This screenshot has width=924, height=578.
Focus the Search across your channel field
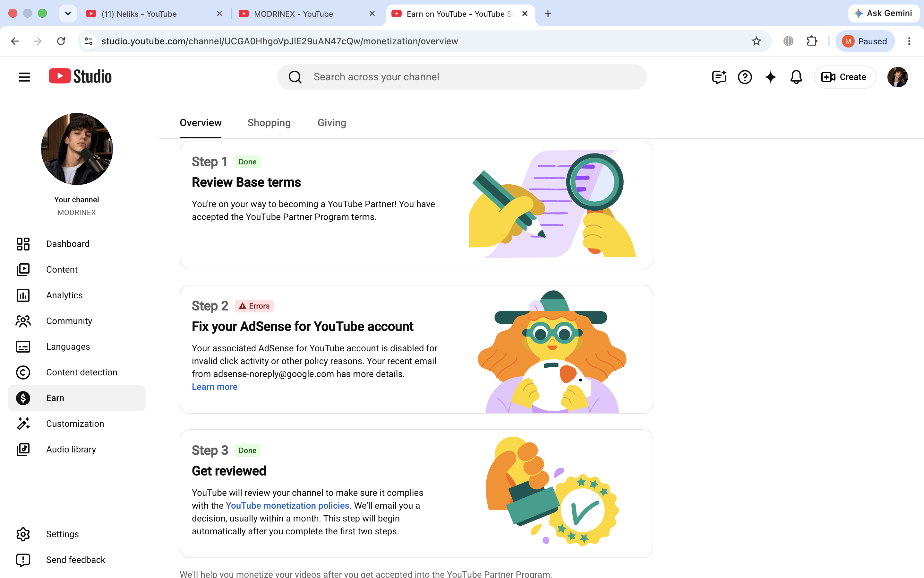(462, 77)
